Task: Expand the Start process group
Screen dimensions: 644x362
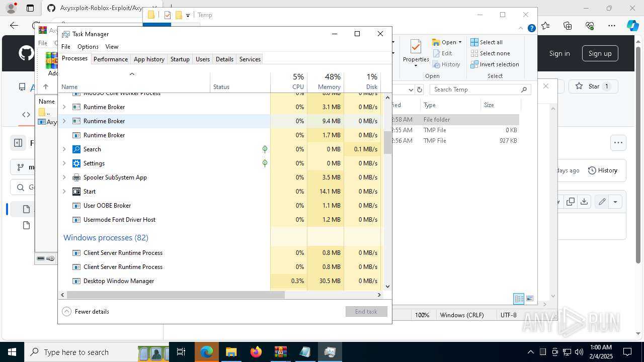Action: point(64,192)
